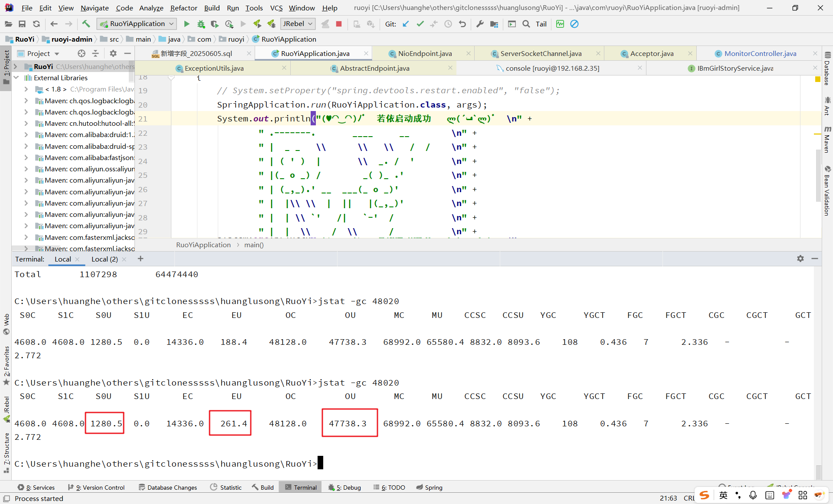Image resolution: width=833 pixels, height=504 pixels.
Task: Open settings wrench icon in the toolbar
Action: coord(480,24)
